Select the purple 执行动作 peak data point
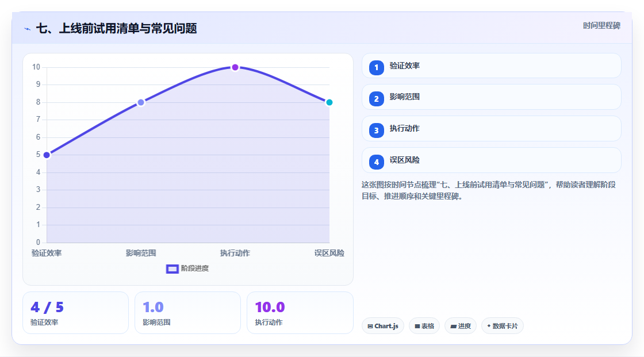The image size is (644, 357). pos(235,67)
